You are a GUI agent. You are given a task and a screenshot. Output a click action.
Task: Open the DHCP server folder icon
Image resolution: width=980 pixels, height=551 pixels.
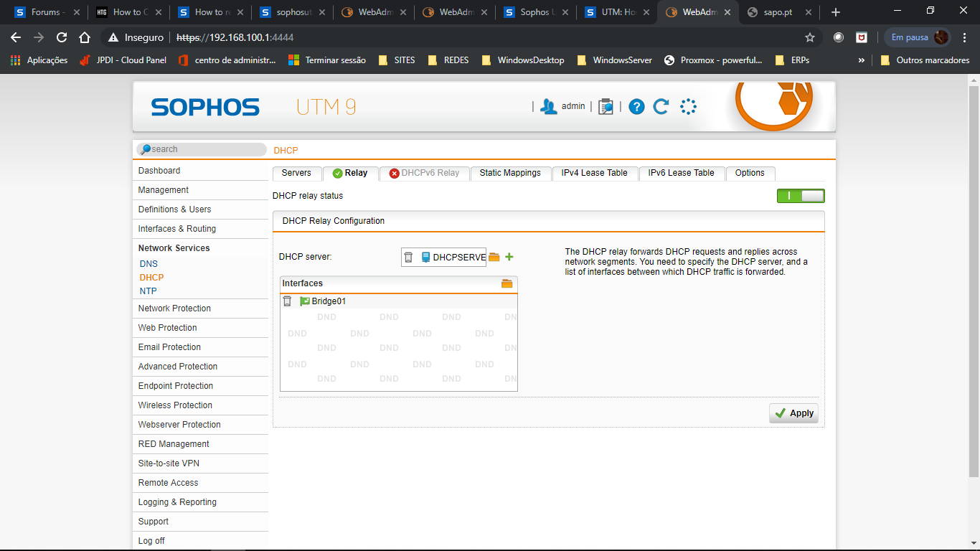coord(494,257)
